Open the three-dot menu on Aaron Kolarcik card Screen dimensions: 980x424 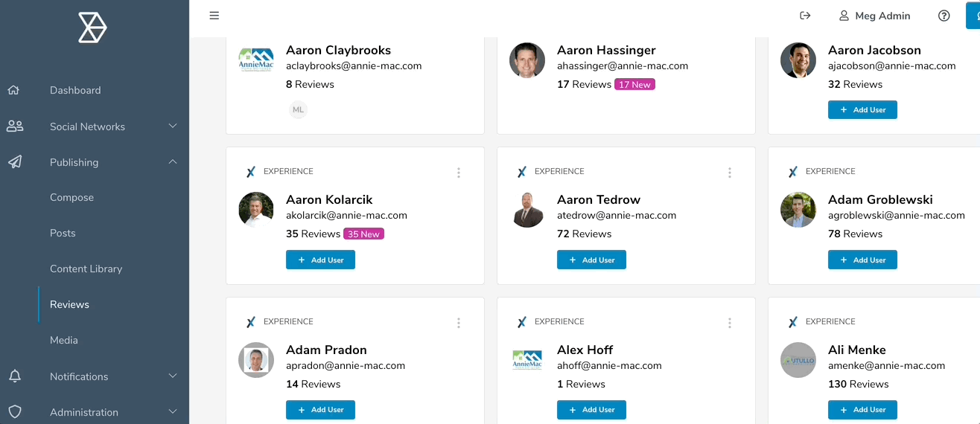tap(459, 173)
